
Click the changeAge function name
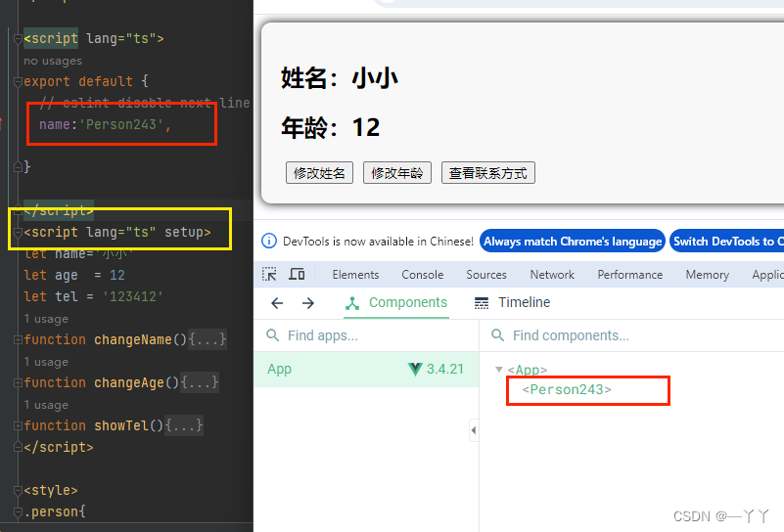(x=129, y=382)
